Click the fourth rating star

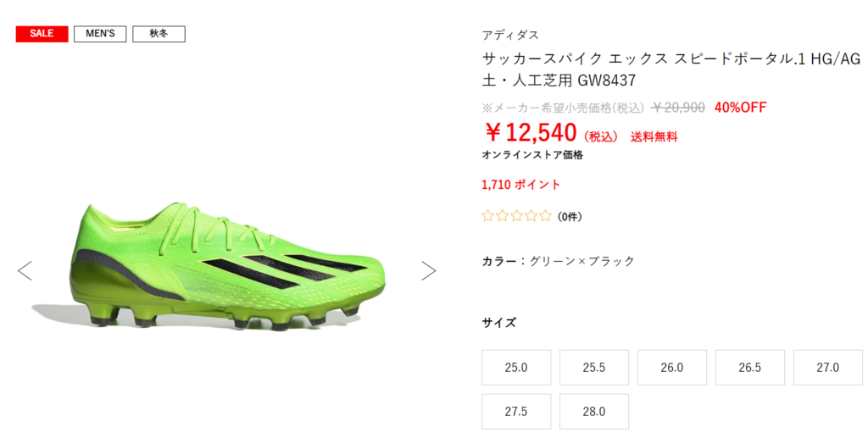[x=531, y=216]
